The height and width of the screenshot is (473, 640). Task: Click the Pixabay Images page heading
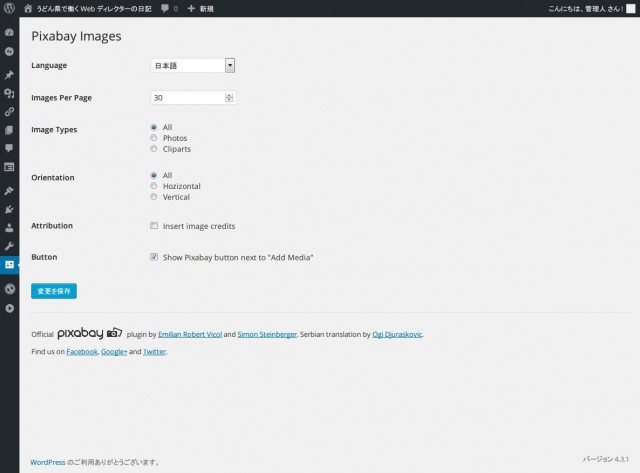click(x=76, y=36)
